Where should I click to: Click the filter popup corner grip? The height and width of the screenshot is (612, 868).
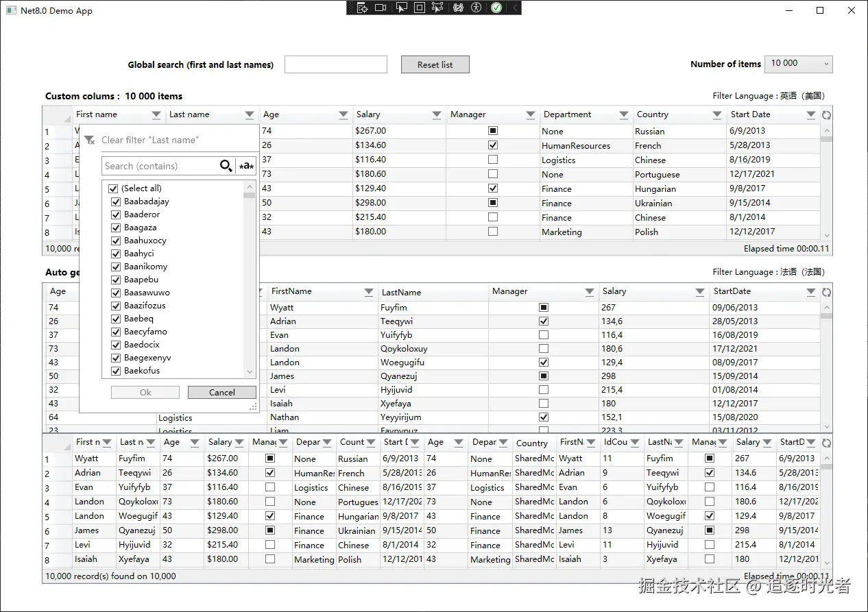pyautogui.click(x=254, y=407)
